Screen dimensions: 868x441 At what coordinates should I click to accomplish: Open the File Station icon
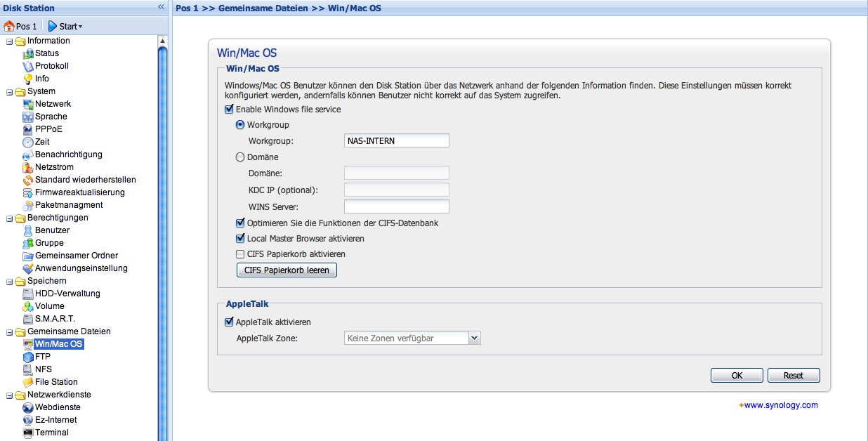coord(28,382)
